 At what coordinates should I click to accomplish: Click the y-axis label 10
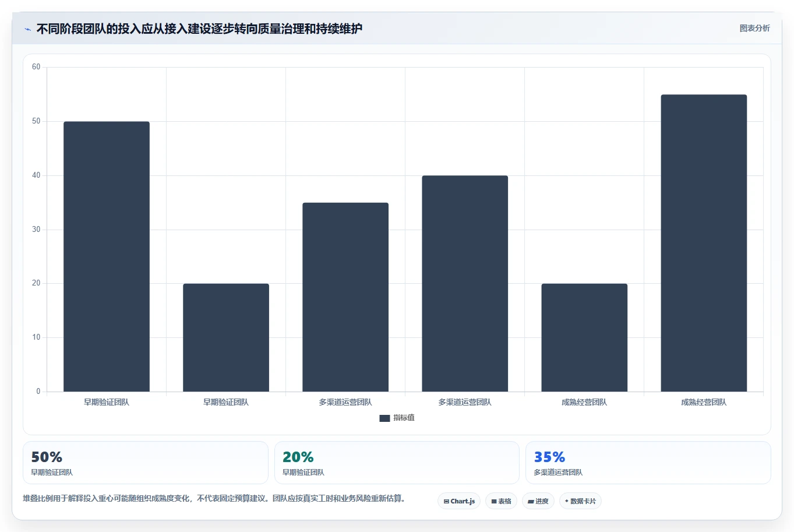tap(36, 337)
